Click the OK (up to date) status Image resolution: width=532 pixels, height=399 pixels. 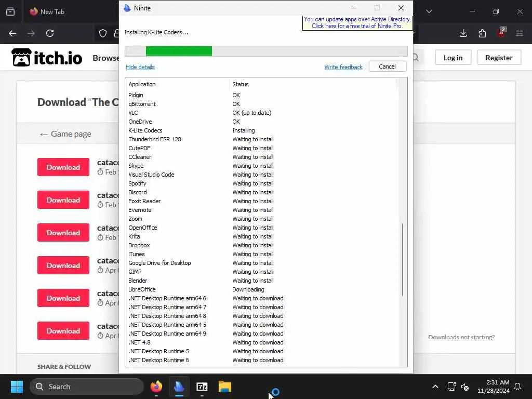point(252,113)
